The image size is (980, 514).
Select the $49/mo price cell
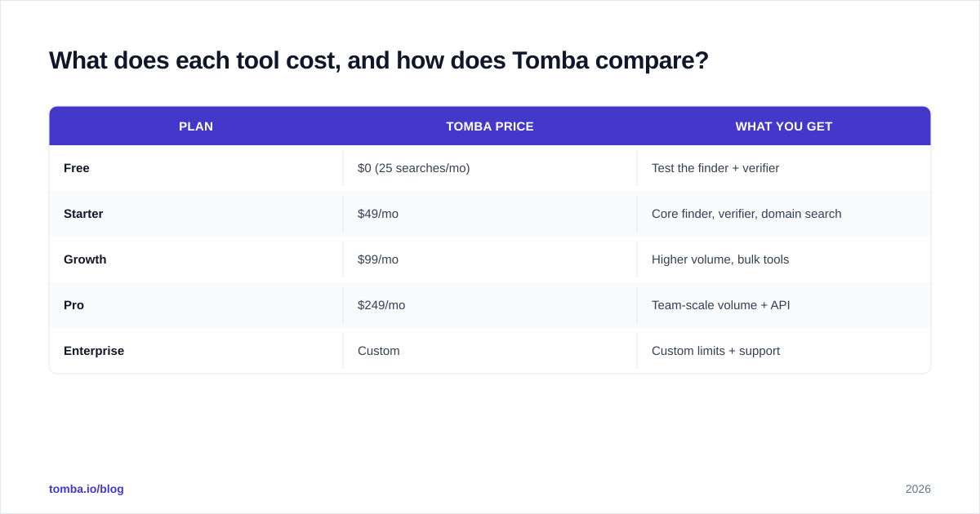490,214
